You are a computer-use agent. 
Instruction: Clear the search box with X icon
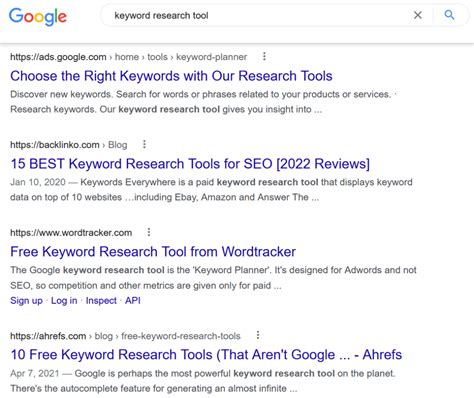[x=418, y=15]
